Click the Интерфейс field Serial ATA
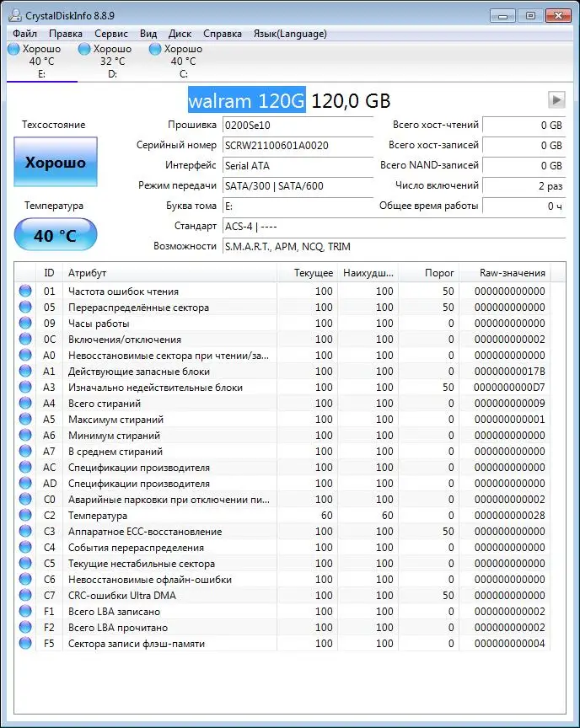The width and height of the screenshot is (580, 728). 298,166
